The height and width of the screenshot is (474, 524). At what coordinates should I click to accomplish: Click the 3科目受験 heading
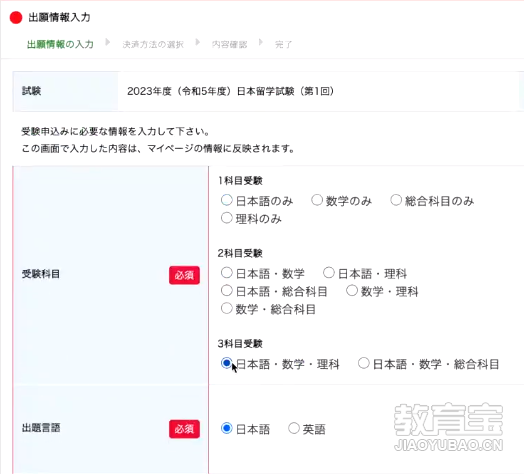[240, 344]
